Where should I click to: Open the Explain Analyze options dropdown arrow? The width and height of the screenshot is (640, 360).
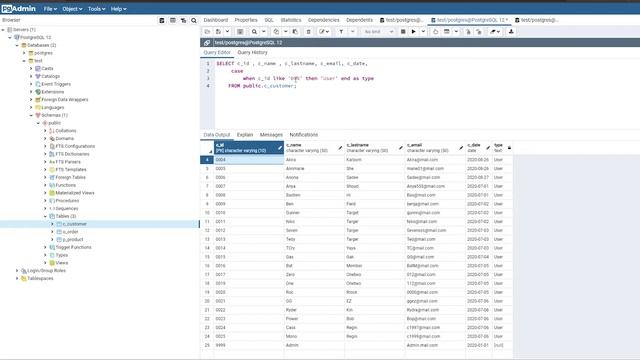(456, 32)
